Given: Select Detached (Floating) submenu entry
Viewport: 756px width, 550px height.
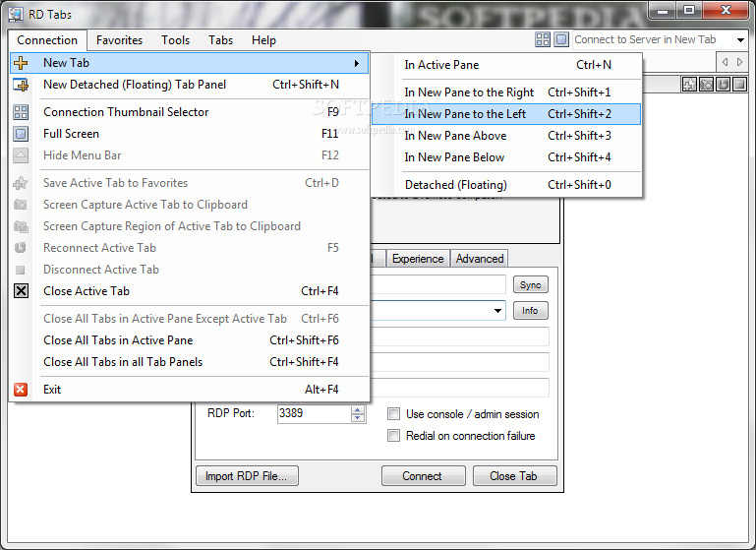Looking at the screenshot, I should 506,185.
